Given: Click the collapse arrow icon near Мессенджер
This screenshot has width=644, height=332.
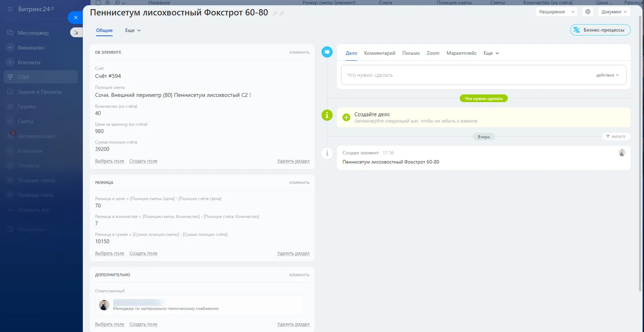Looking at the screenshot, I should (76, 33).
